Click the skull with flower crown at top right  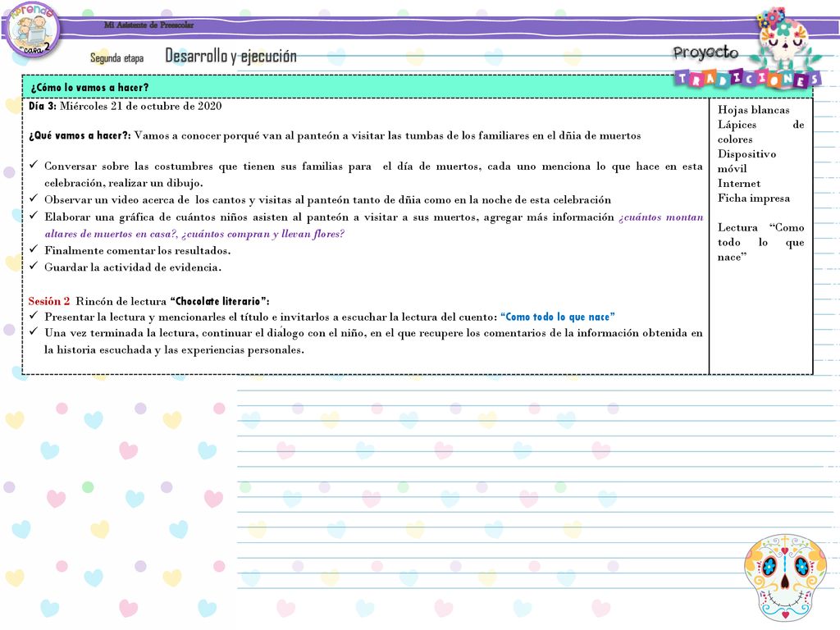(x=783, y=39)
